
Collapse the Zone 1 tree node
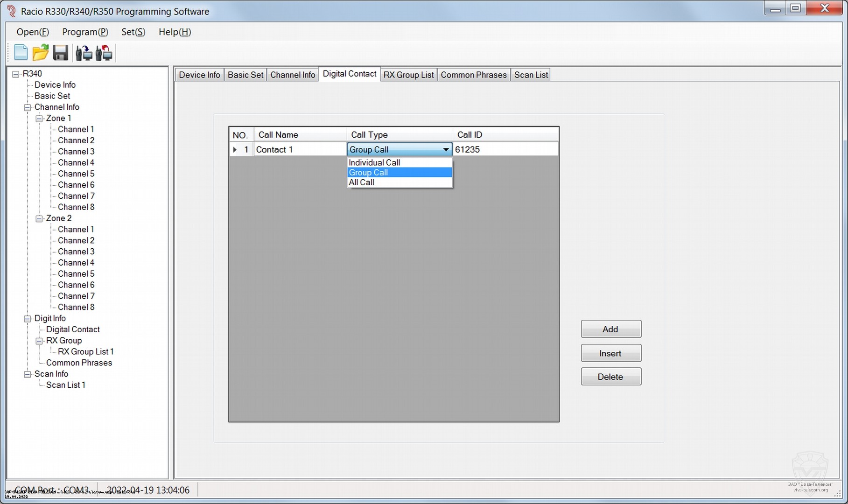(x=39, y=119)
